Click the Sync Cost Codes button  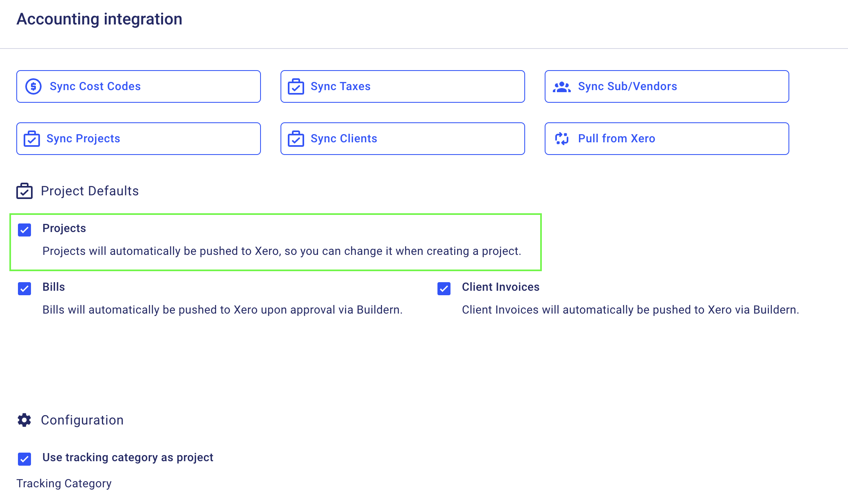pos(139,86)
